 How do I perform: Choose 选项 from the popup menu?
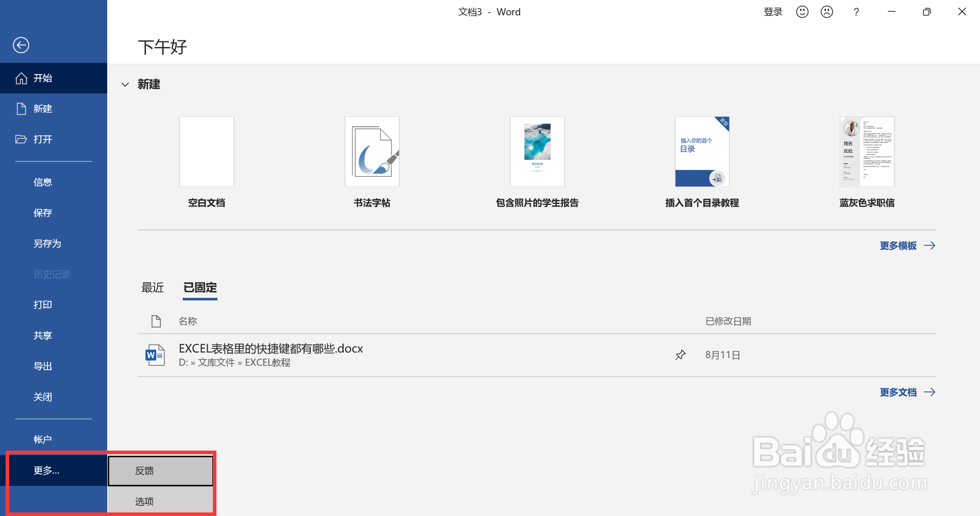(x=160, y=501)
